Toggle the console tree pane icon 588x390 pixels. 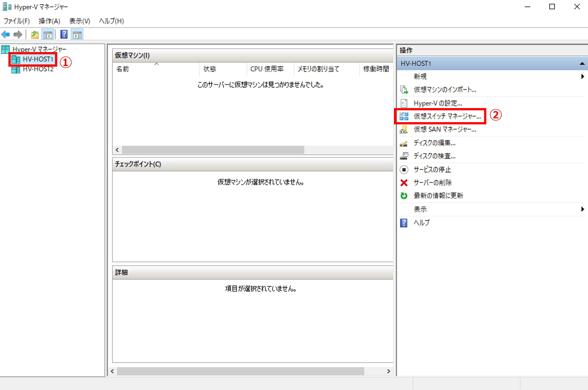click(x=48, y=35)
